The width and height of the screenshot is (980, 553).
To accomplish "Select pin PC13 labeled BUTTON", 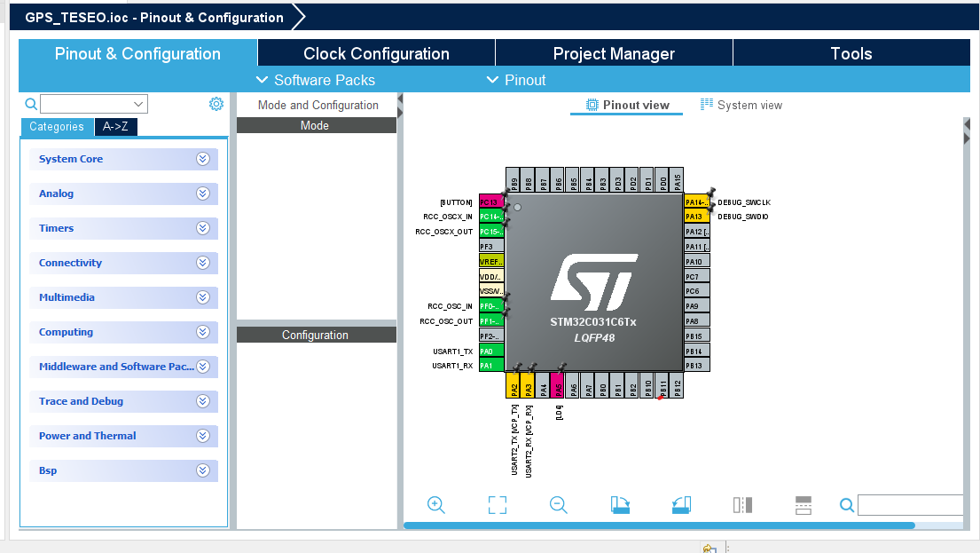I will tap(491, 201).
